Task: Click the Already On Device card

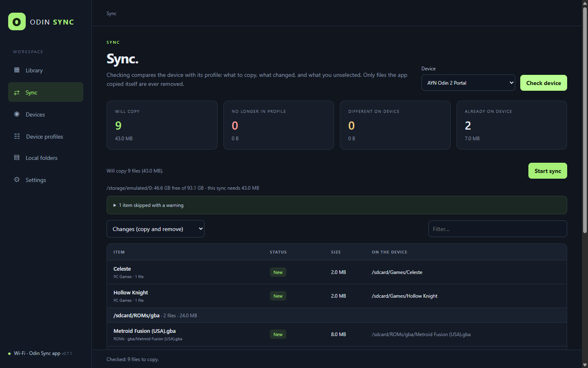Action: pos(512,125)
